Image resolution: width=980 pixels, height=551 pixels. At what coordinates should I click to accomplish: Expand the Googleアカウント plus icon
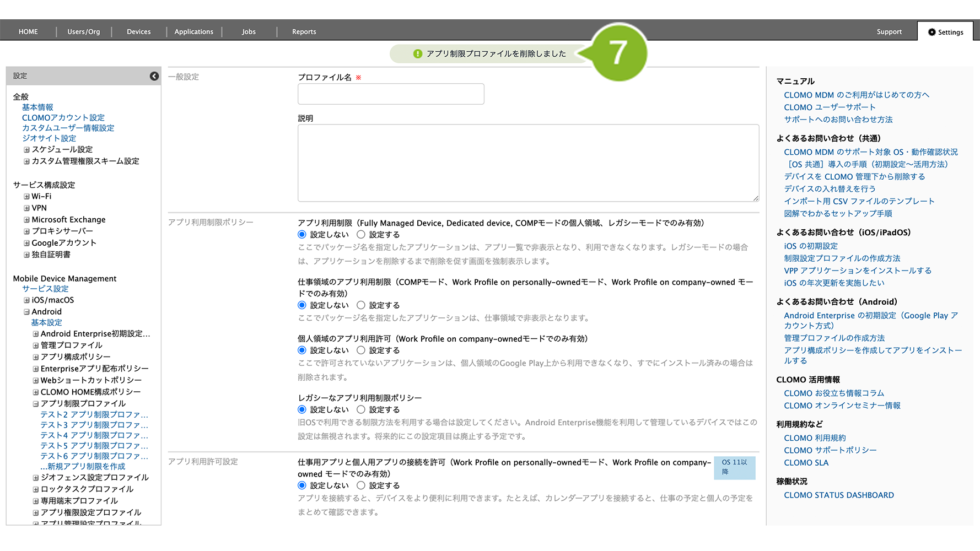tap(26, 243)
